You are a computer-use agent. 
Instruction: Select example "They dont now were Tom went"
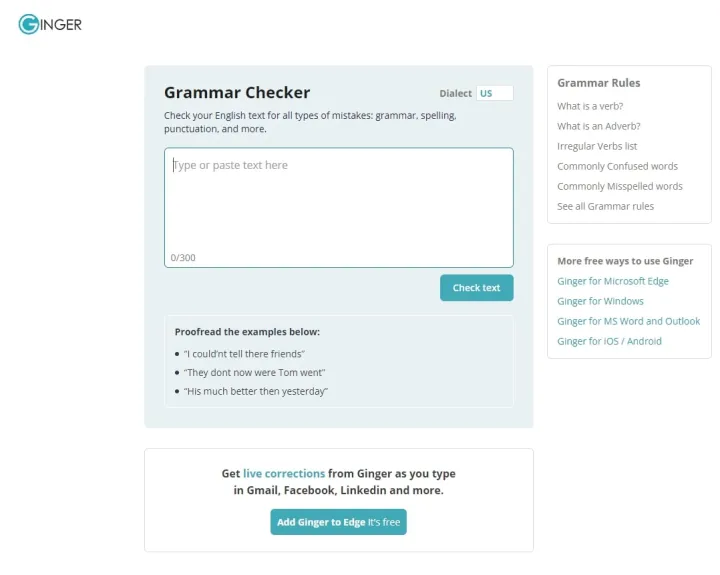coord(254,372)
